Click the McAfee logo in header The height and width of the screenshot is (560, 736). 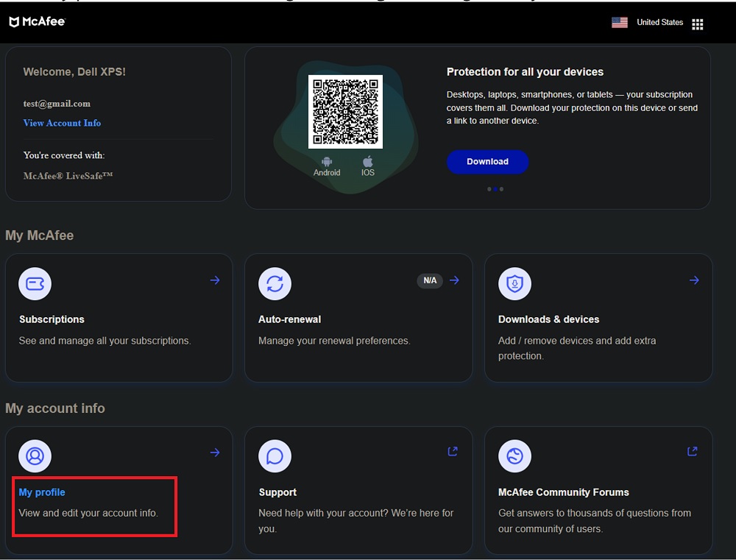(38, 22)
